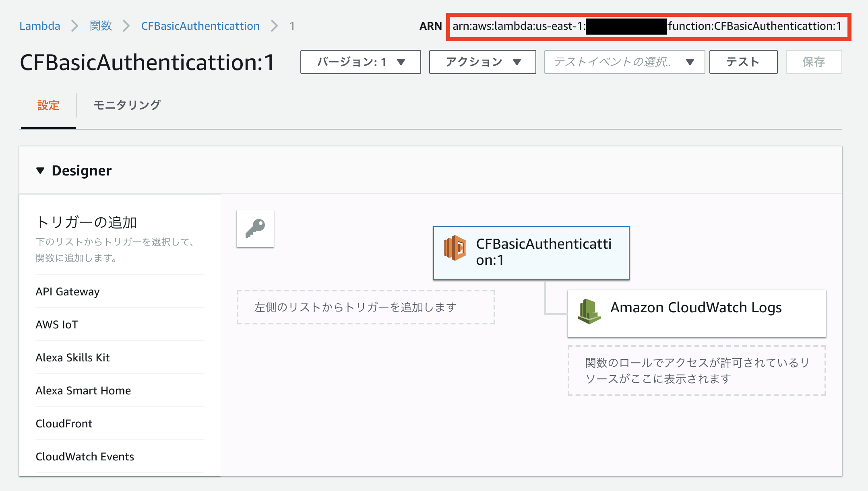Open the アクション dropdown menu
Viewport: 868px width, 491px height.
coord(482,62)
